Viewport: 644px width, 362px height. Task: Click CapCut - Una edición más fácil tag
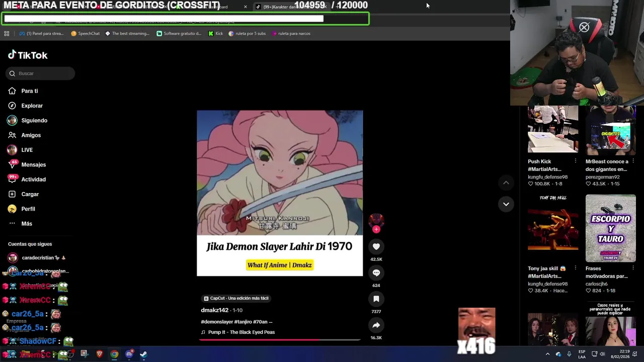[236, 298]
